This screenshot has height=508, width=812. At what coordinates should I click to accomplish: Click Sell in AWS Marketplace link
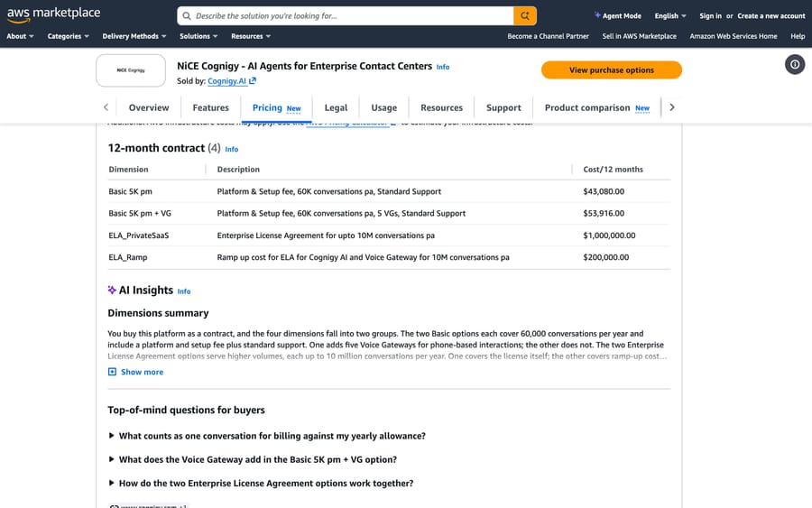point(639,36)
